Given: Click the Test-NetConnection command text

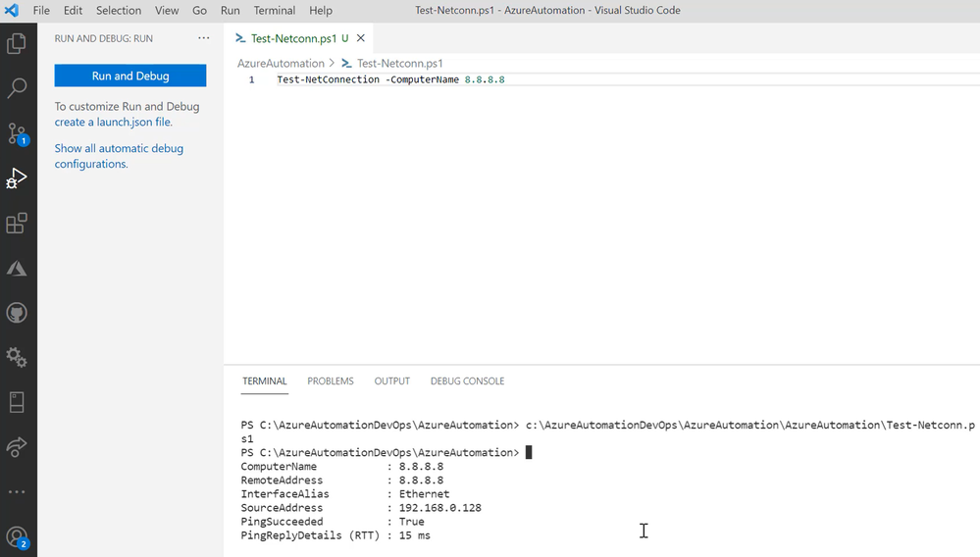Looking at the screenshot, I should pos(328,79).
